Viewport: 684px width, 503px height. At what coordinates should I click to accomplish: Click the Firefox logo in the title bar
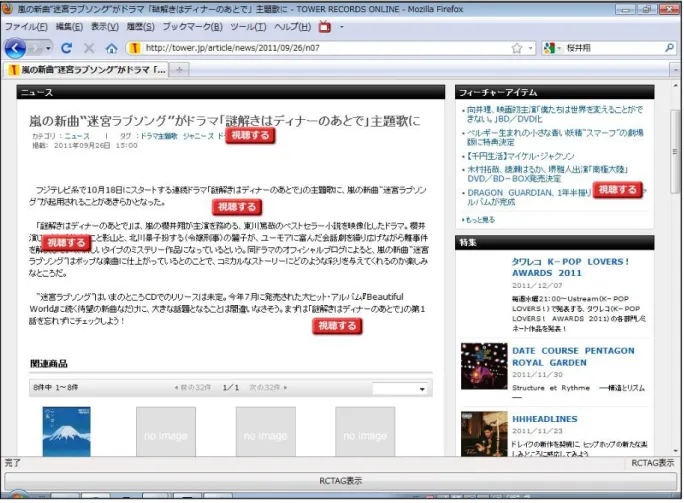pos(7,9)
